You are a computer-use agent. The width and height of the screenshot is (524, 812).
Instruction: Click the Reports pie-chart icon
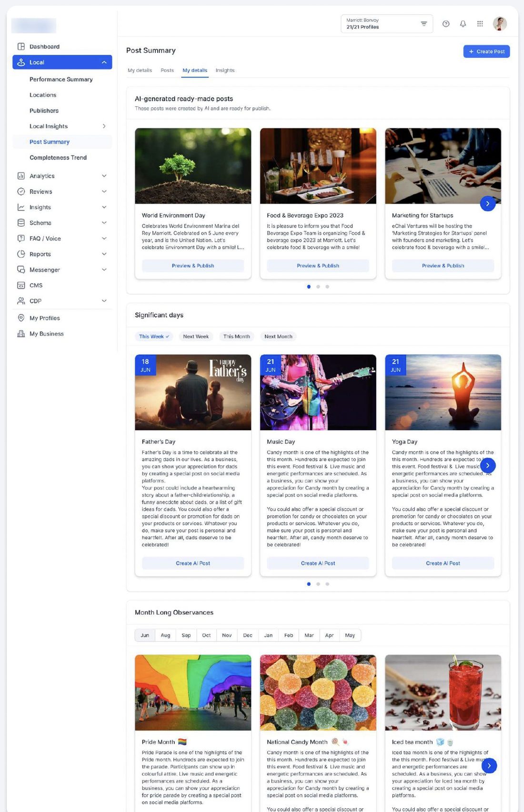(x=21, y=254)
